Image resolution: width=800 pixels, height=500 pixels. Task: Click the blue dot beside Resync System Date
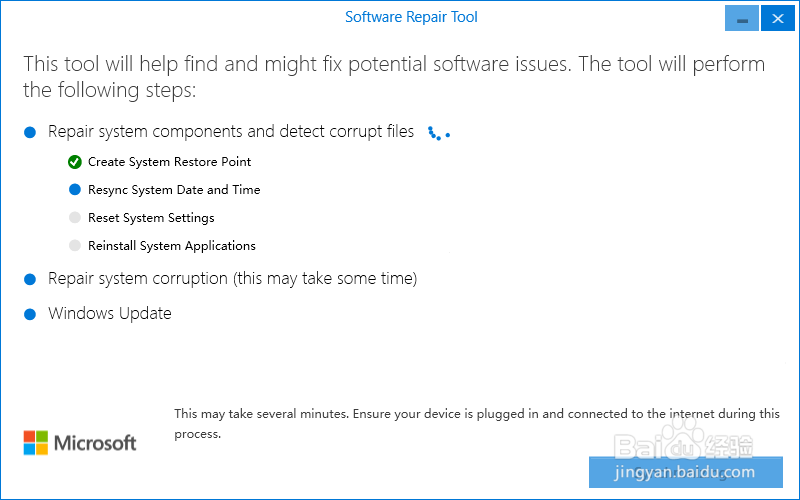75,190
